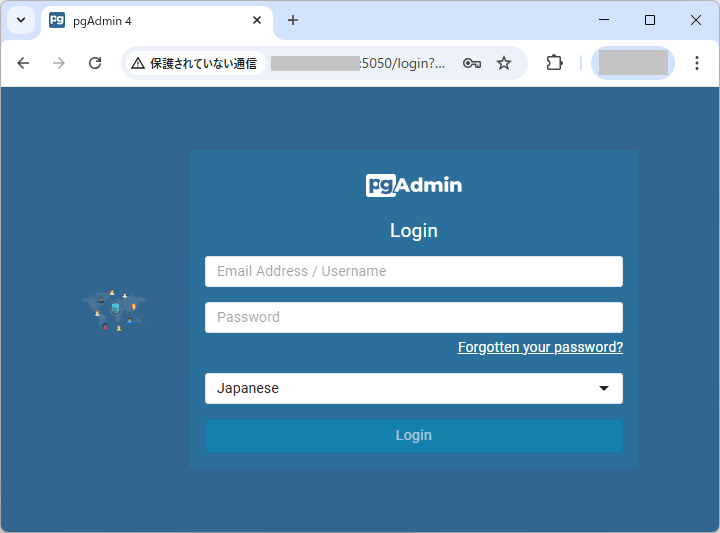This screenshot has width=720, height=533.
Task: Open the Forgotten your password link
Action: pyautogui.click(x=540, y=347)
